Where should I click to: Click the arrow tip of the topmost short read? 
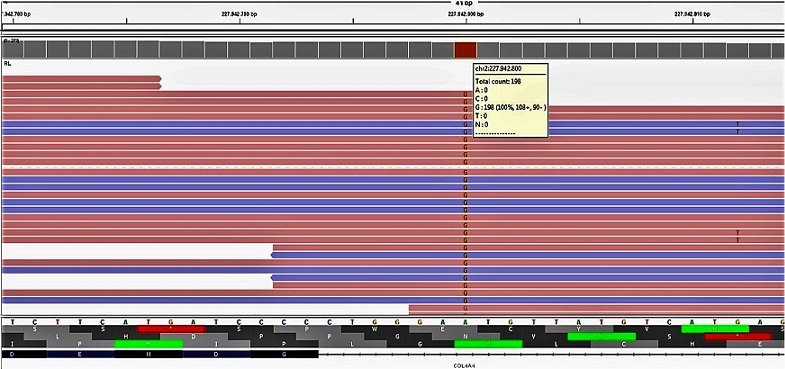159,79
